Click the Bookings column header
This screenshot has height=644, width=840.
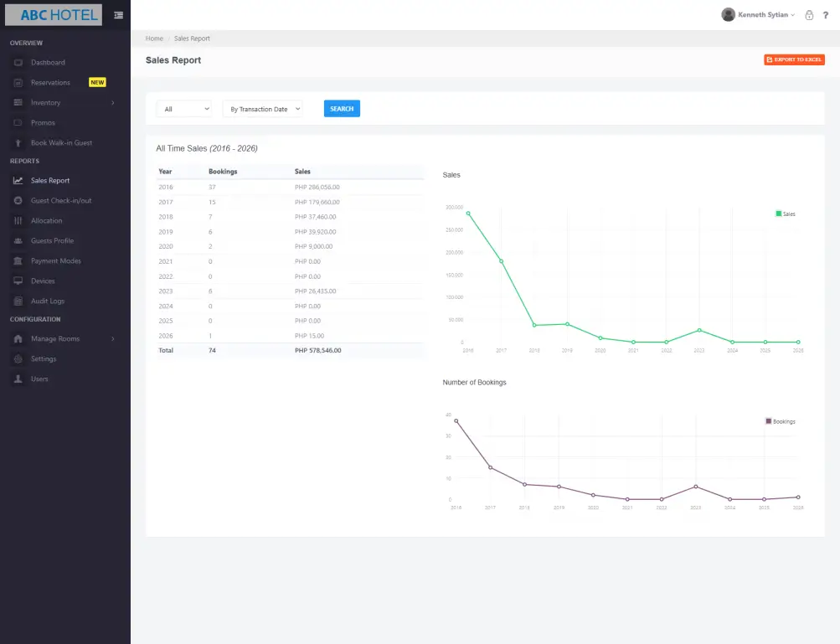223,172
